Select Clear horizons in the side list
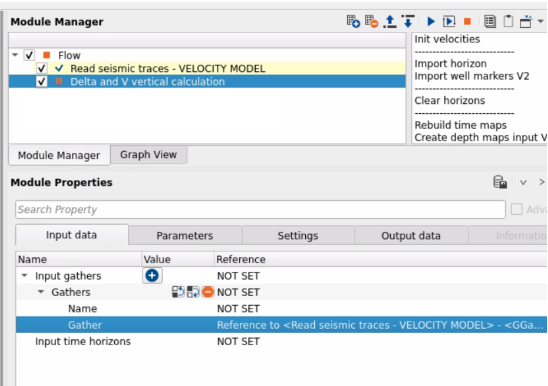The width and height of the screenshot is (548, 386). pyautogui.click(x=450, y=100)
